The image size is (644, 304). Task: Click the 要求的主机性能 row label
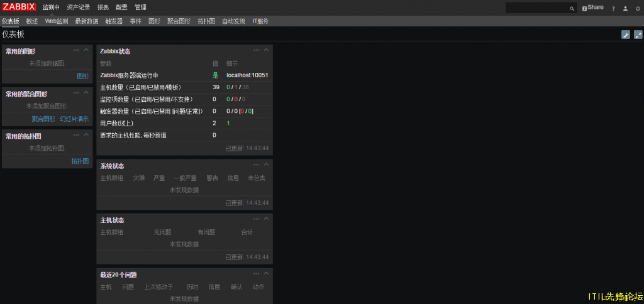pyautogui.click(x=133, y=135)
